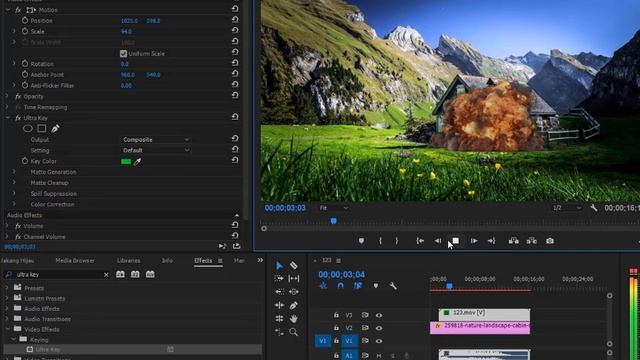Expand the Lumetri Presets folder
Image resolution: width=640 pixels, height=360 pixels.
7,298
